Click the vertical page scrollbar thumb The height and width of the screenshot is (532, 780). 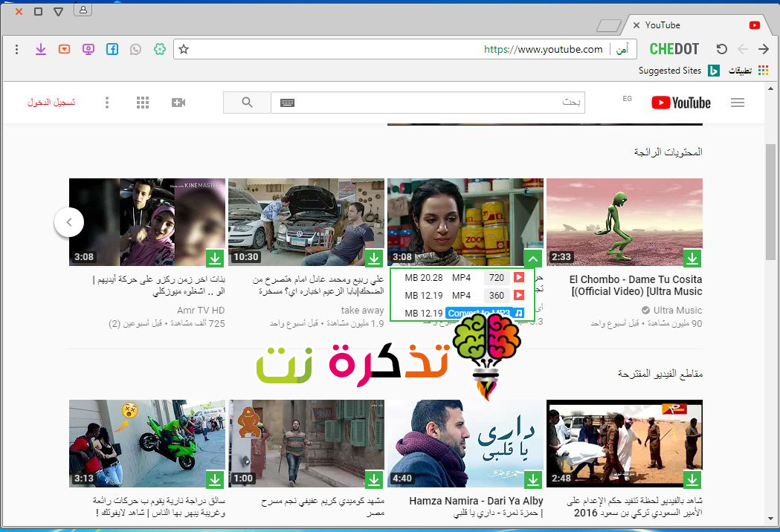tap(770, 201)
